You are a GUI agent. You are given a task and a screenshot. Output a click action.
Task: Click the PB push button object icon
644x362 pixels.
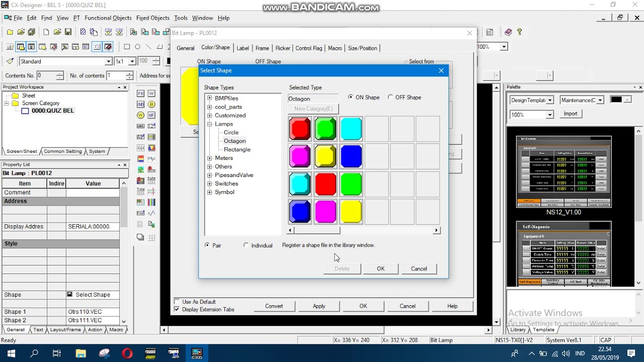(x=140, y=94)
